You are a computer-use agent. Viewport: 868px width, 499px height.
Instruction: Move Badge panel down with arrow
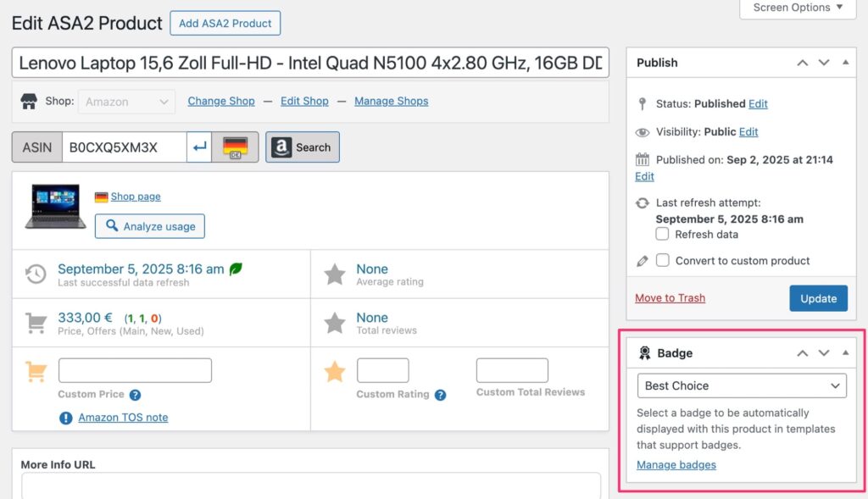824,353
